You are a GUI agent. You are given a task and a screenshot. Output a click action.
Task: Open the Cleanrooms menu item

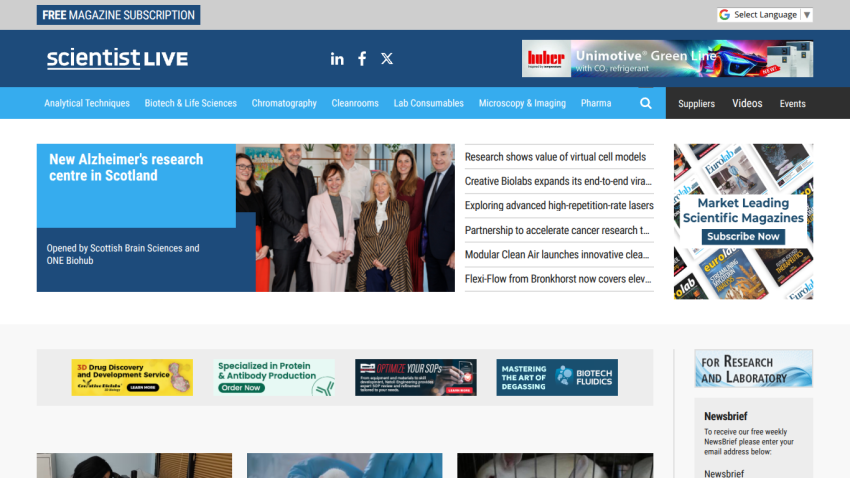point(355,103)
